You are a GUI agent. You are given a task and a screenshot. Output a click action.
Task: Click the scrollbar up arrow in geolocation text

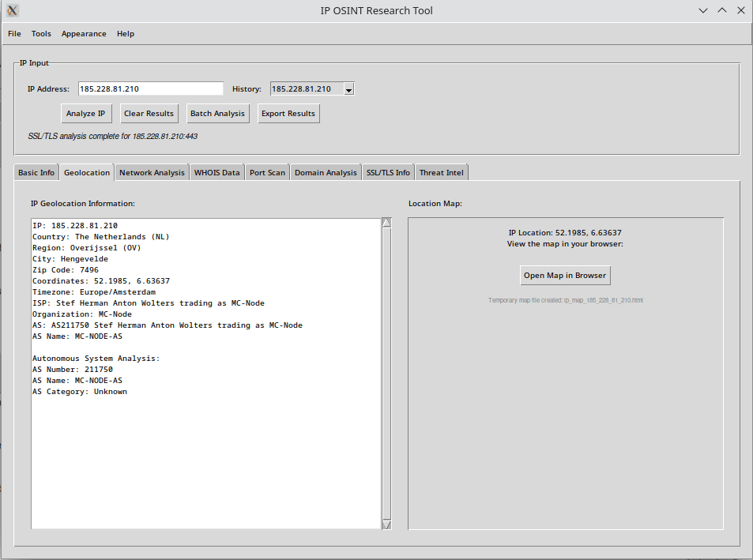click(x=386, y=223)
